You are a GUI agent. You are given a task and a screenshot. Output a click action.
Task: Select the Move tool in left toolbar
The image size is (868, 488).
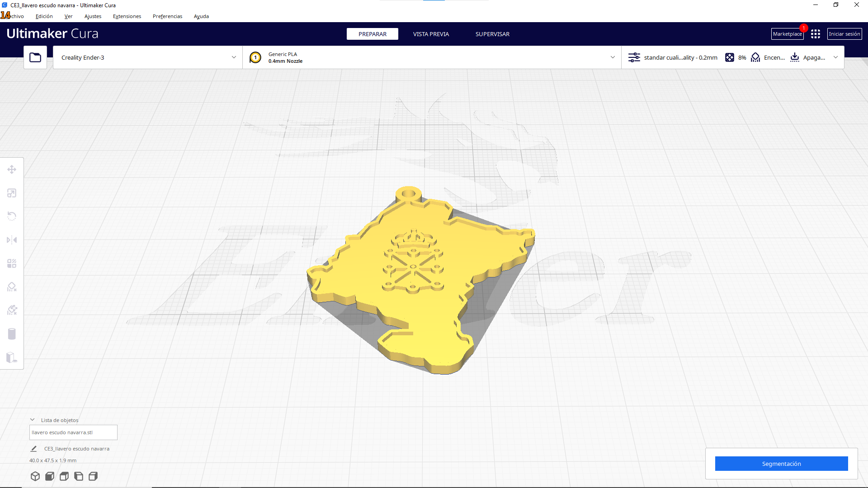(12, 169)
